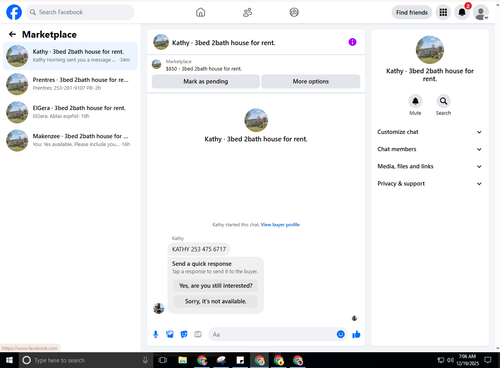Image resolution: width=500 pixels, height=368 pixels.
Task: Mute this conversation bell icon
Action: (x=415, y=101)
